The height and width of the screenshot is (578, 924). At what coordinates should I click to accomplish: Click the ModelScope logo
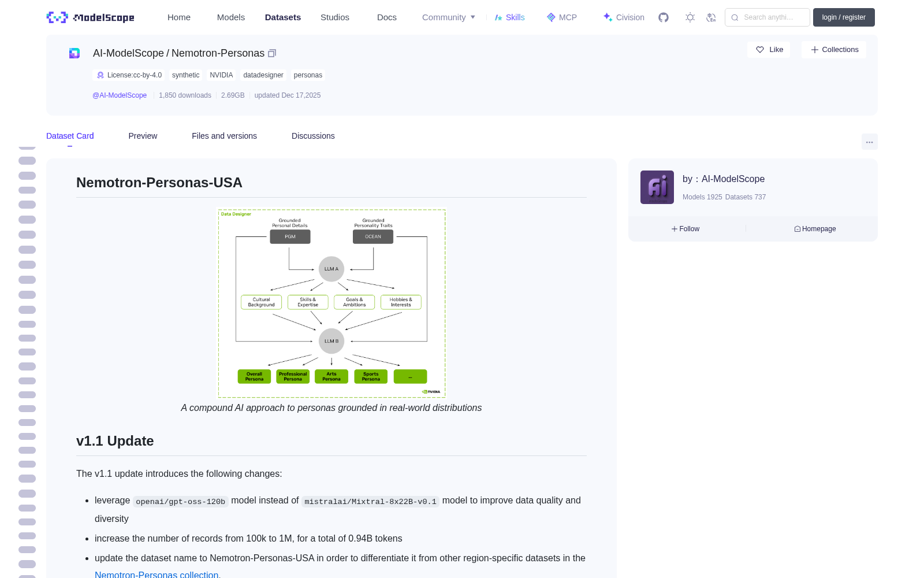(91, 17)
